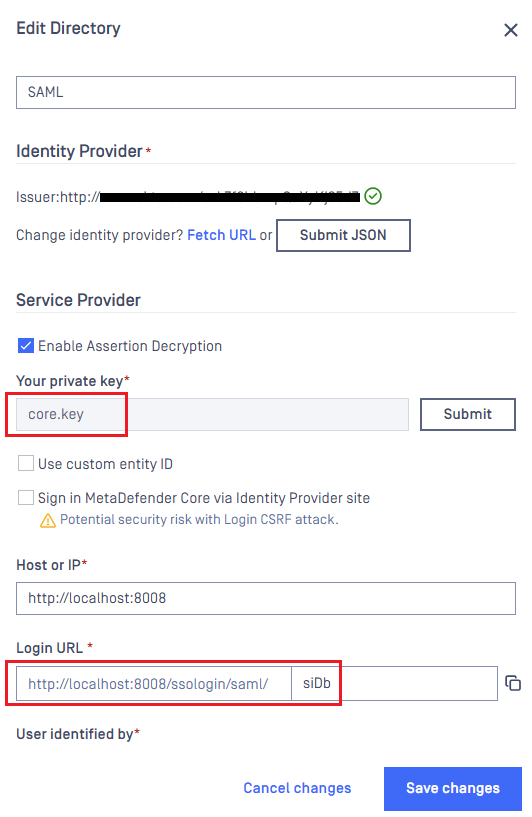Focus the SAML directory name field

(266, 92)
